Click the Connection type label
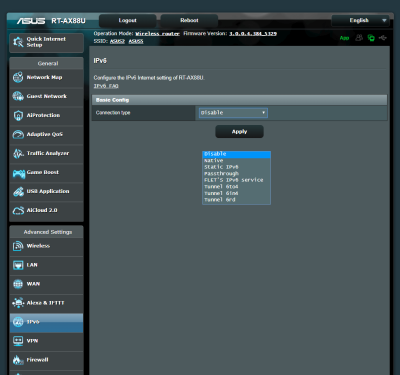The width and height of the screenshot is (400, 375). (x=113, y=113)
